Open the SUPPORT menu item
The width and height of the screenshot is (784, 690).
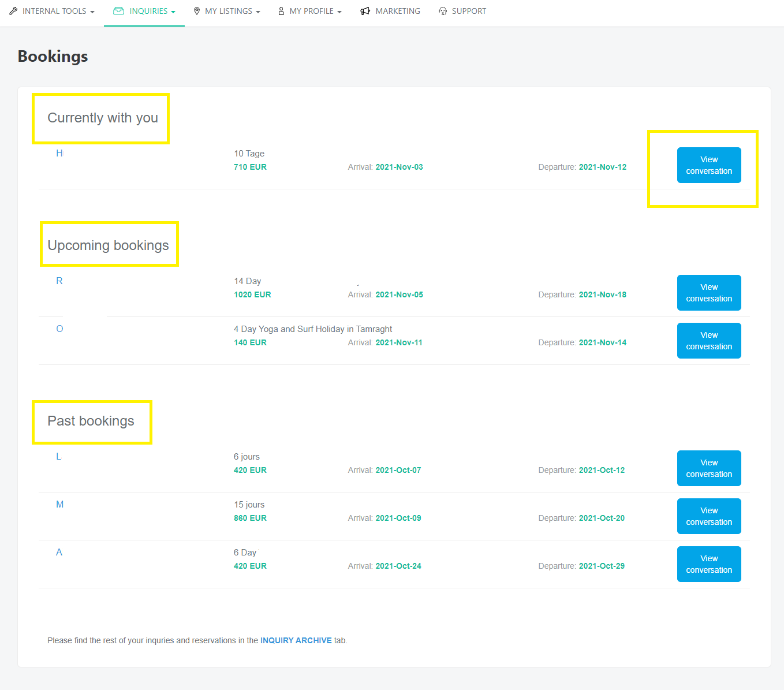point(469,10)
